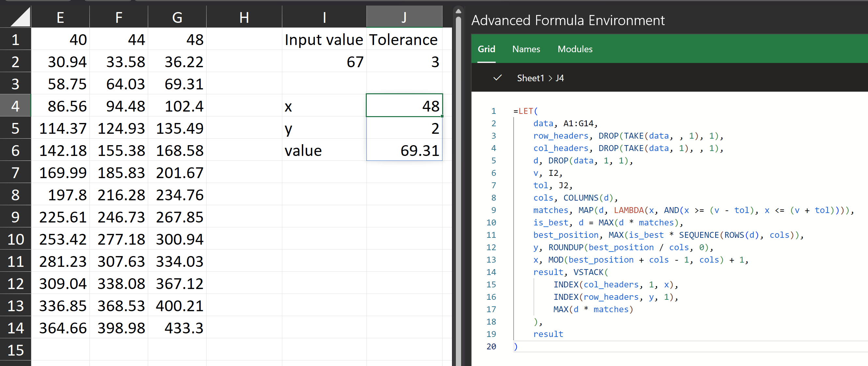Select row 4 header

(x=16, y=106)
